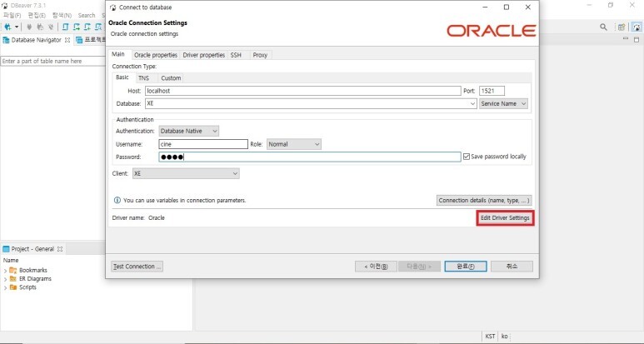Maximize the Connect to database dialog
This screenshot has width=644, height=344.
point(507,7)
